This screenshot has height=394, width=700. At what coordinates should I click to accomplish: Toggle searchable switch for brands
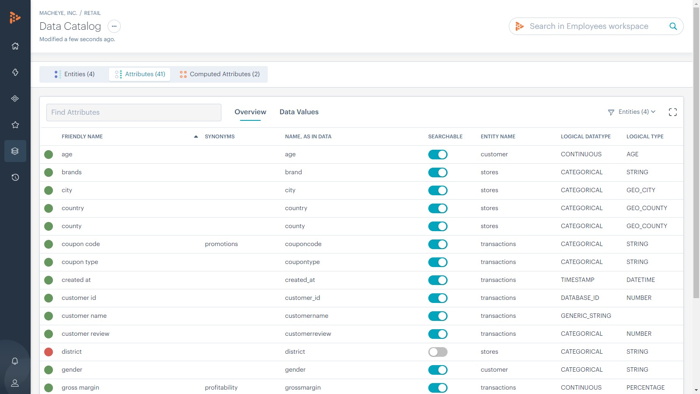point(438,172)
